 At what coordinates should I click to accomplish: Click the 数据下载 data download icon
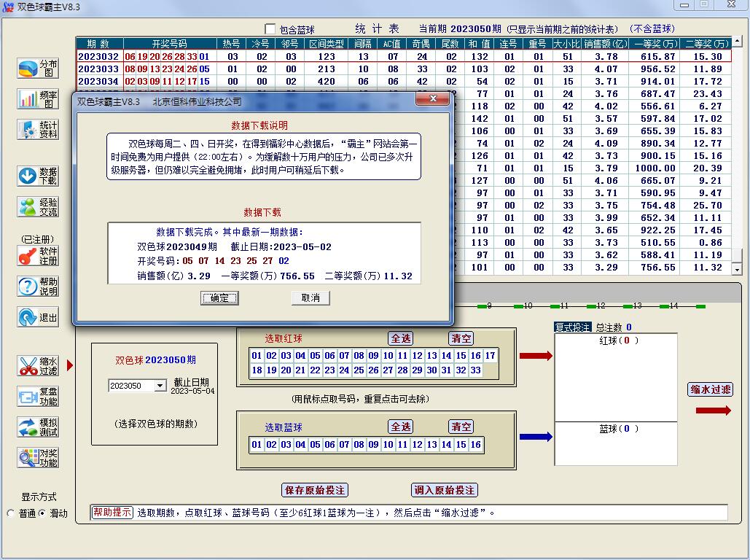[x=38, y=176]
